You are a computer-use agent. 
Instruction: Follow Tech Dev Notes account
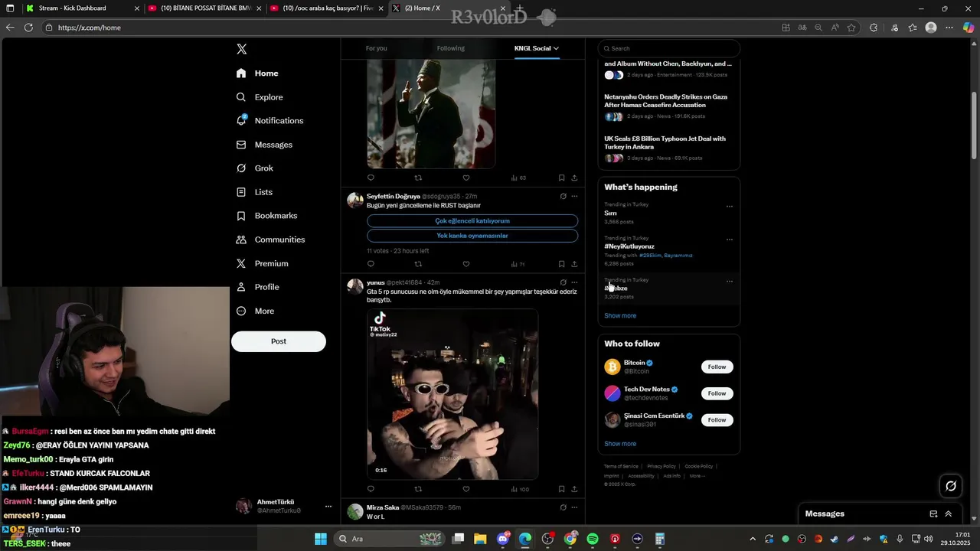click(717, 393)
